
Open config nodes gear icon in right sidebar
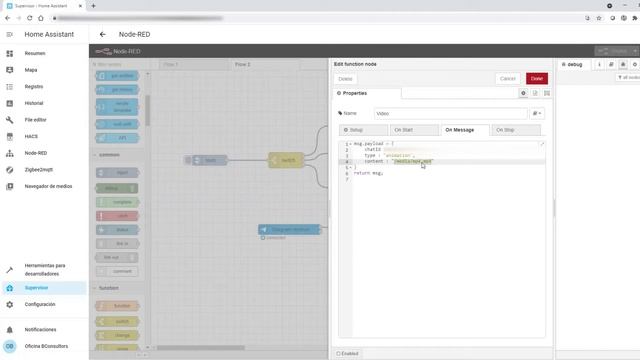[634, 64]
